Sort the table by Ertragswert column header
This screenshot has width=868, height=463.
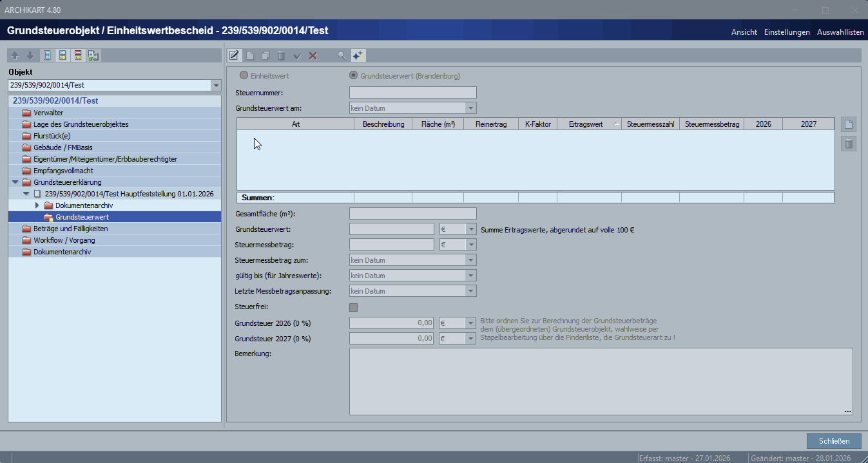pyautogui.click(x=585, y=124)
